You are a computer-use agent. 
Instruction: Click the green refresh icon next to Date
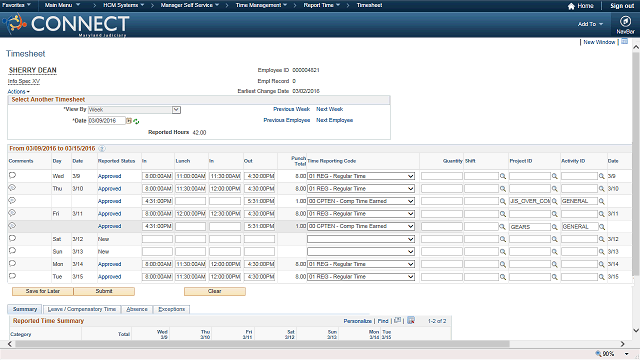point(136,121)
